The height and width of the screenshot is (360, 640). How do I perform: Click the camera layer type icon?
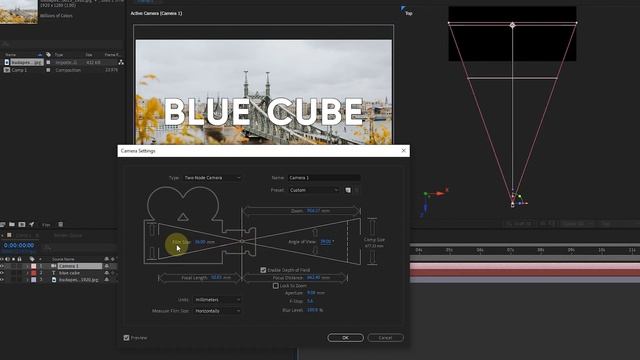click(53, 266)
